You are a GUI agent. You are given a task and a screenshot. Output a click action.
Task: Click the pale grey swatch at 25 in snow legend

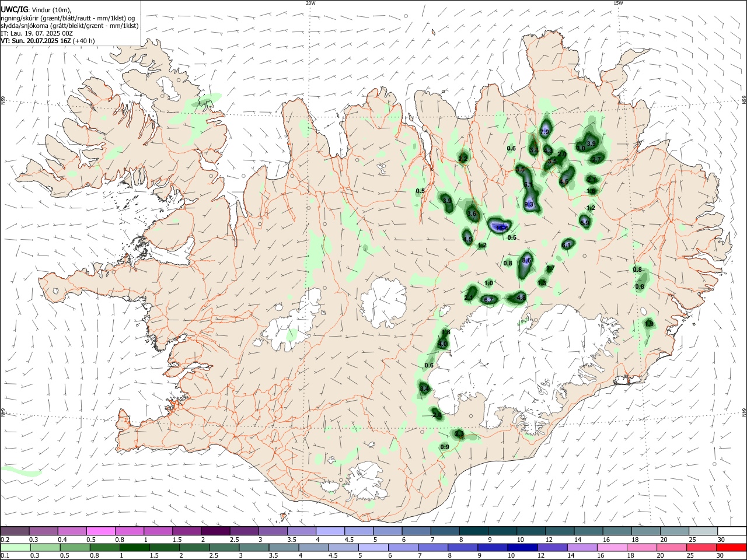[x=702, y=531]
